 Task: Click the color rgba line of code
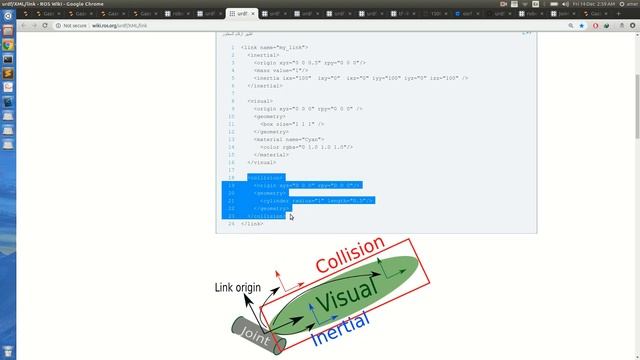[x=307, y=147]
